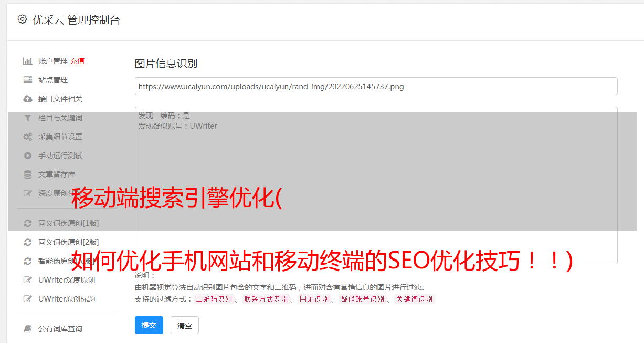Open 公有词库查询 menu item
Viewport: 644px width, 343px height.
(x=60, y=329)
